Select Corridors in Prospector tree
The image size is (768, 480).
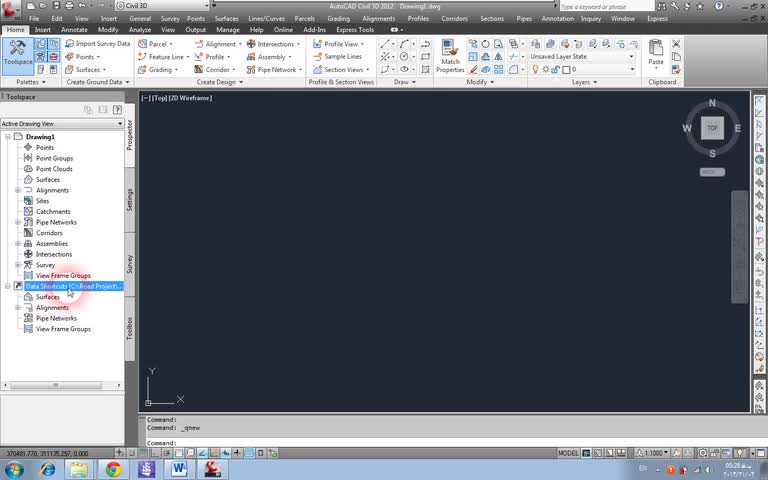[x=49, y=233]
